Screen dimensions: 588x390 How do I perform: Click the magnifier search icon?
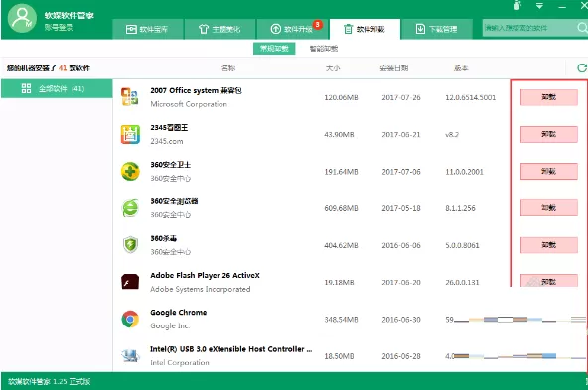(x=582, y=28)
